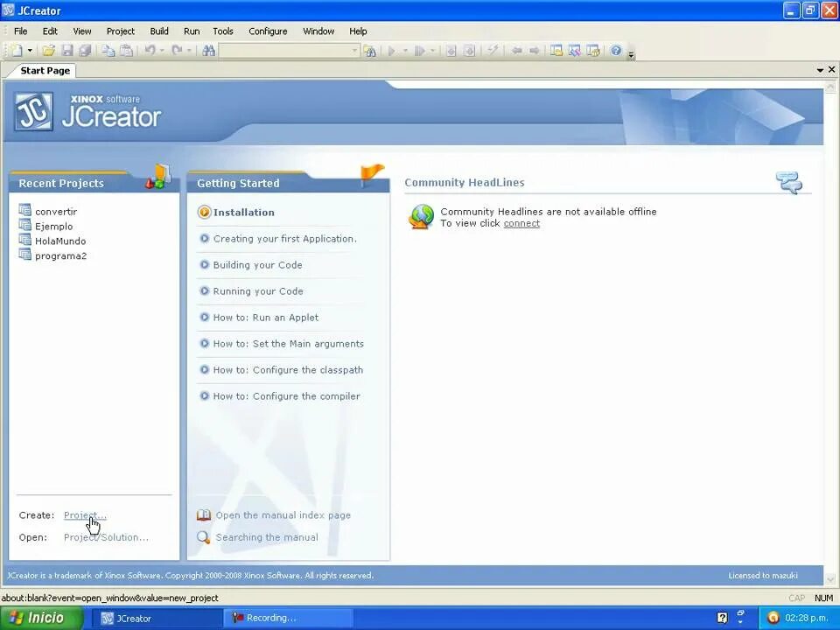Viewport: 840px width, 630px height.
Task: Click the New file toolbar icon
Action: pyautogui.click(x=17, y=51)
